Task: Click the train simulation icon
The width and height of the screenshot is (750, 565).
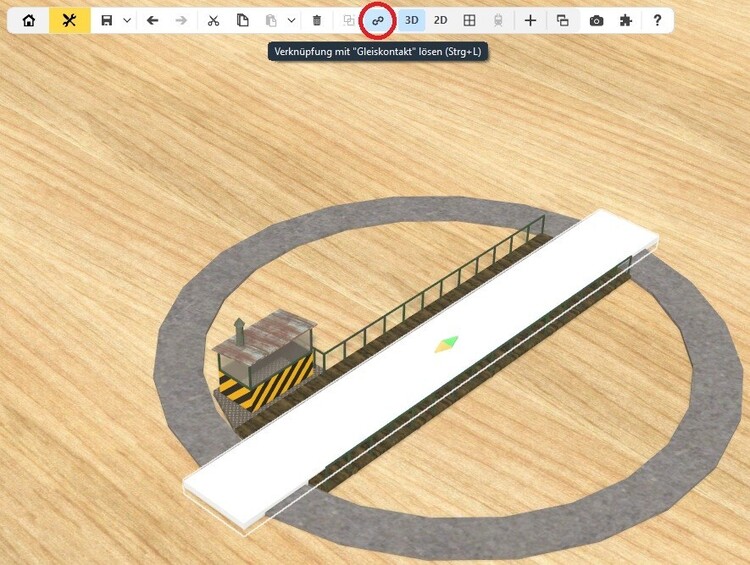Action: (498, 21)
